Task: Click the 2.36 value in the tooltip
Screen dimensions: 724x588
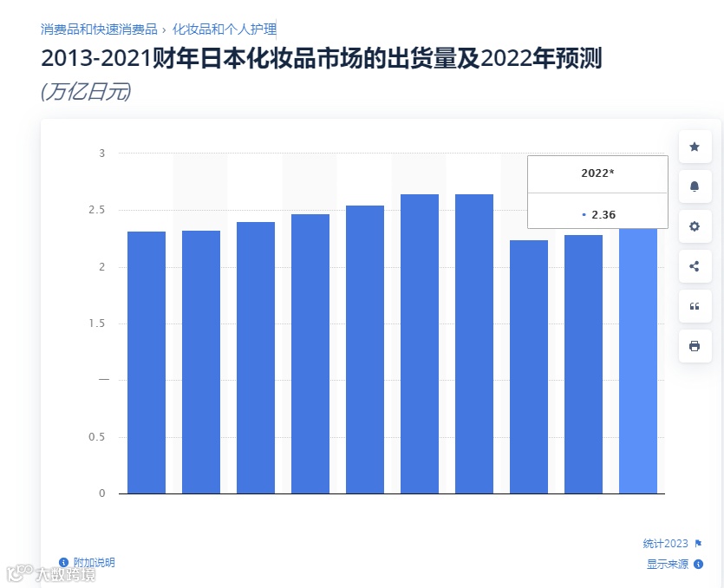Action: click(603, 215)
